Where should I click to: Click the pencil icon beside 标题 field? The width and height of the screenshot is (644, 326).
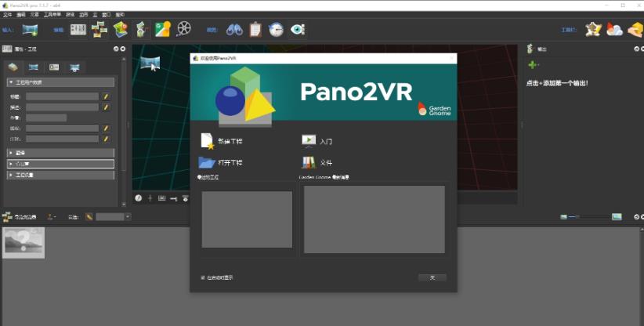[x=106, y=96]
